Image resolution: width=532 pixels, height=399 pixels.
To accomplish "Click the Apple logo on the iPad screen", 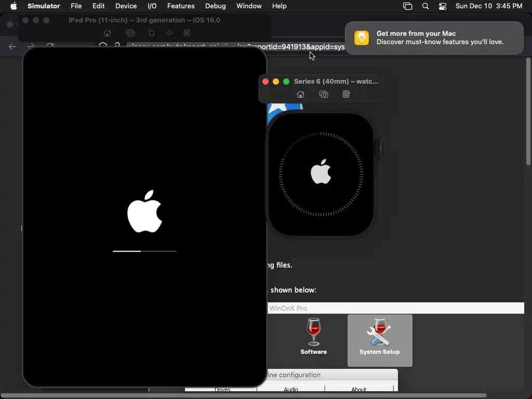I will (145, 211).
